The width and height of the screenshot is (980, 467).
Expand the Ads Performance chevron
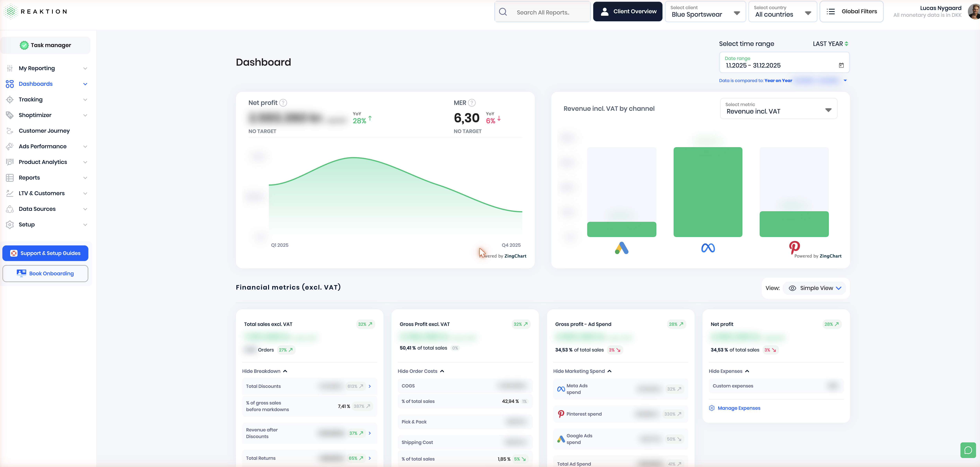click(85, 146)
